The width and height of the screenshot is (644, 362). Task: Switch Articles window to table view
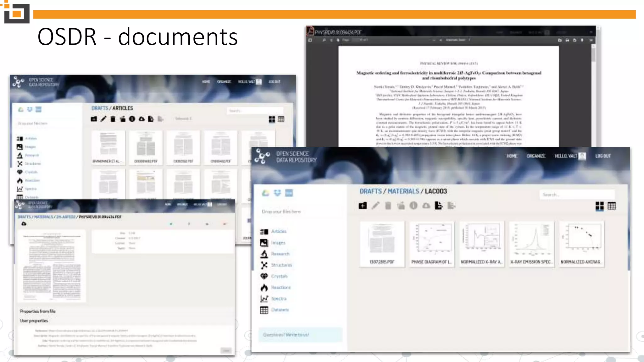click(x=281, y=119)
